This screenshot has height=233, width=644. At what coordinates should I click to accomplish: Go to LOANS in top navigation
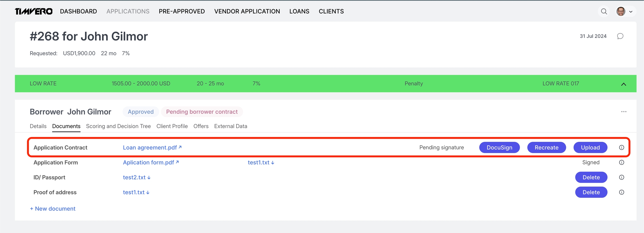pos(299,11)
